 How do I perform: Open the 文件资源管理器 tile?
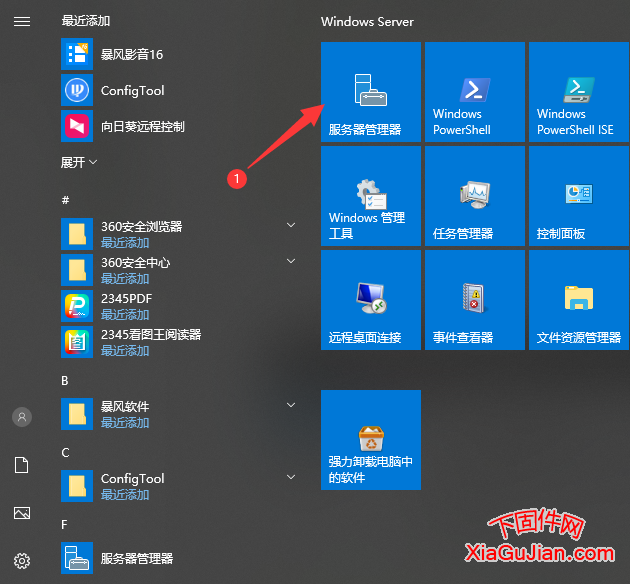tap(579, 300)
